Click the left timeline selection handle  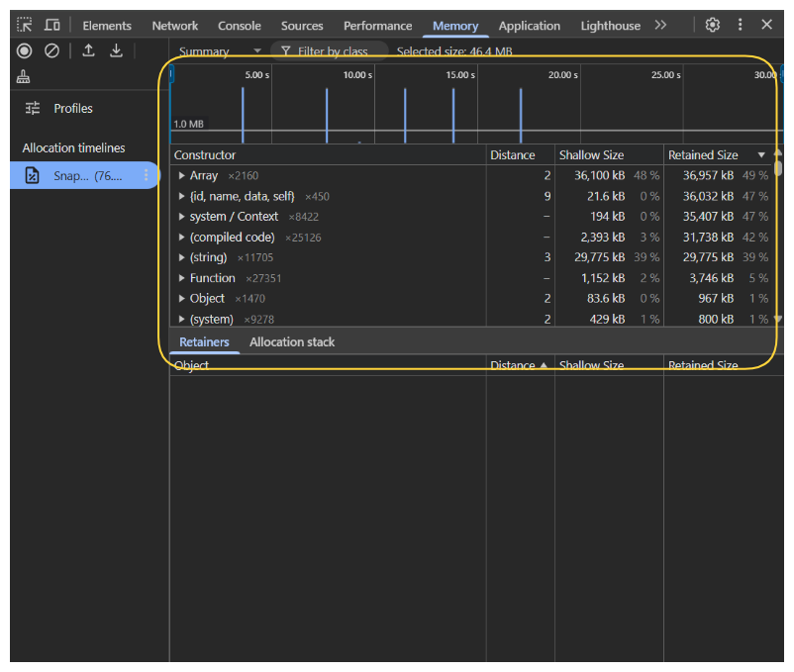pyautogui.click(x=171, y=75)
